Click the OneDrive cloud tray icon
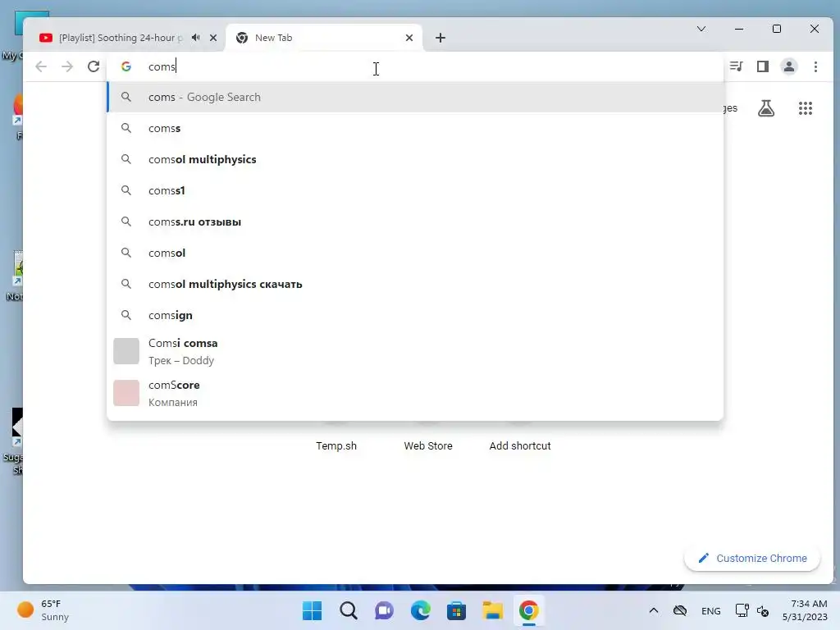This screenshot has width=840, height=630. click(x=680, y=610)
